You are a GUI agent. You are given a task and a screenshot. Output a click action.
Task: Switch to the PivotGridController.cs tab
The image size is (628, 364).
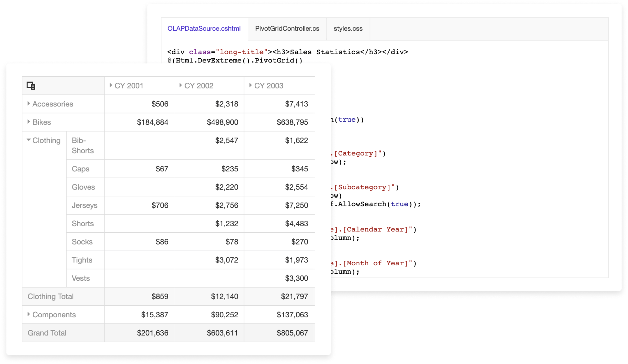tap(287, 29)
